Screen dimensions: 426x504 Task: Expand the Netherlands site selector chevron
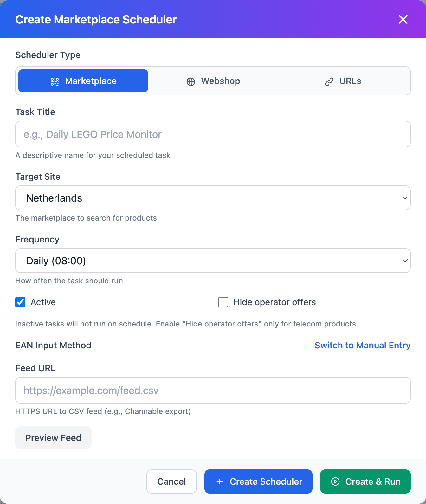click(x=405, y=198)
